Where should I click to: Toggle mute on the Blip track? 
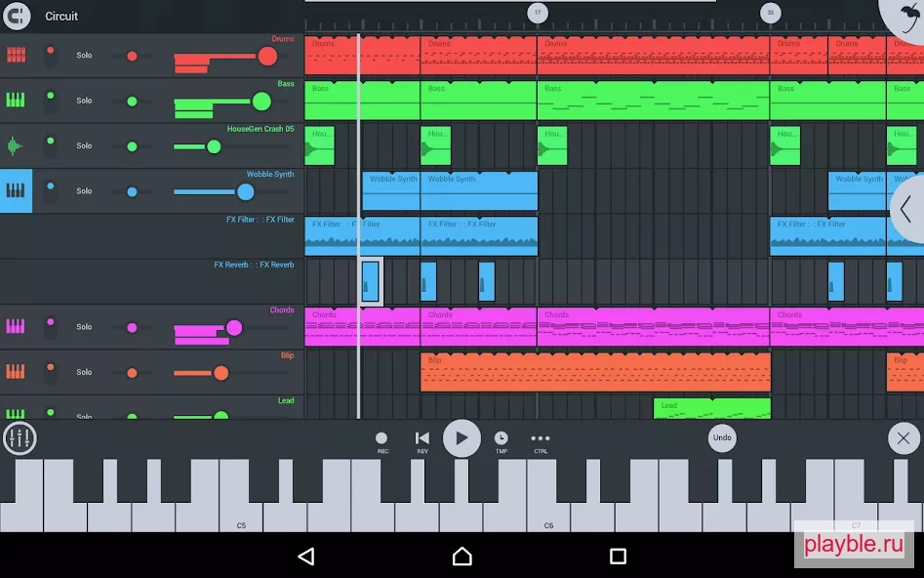(x=51, y=372)
